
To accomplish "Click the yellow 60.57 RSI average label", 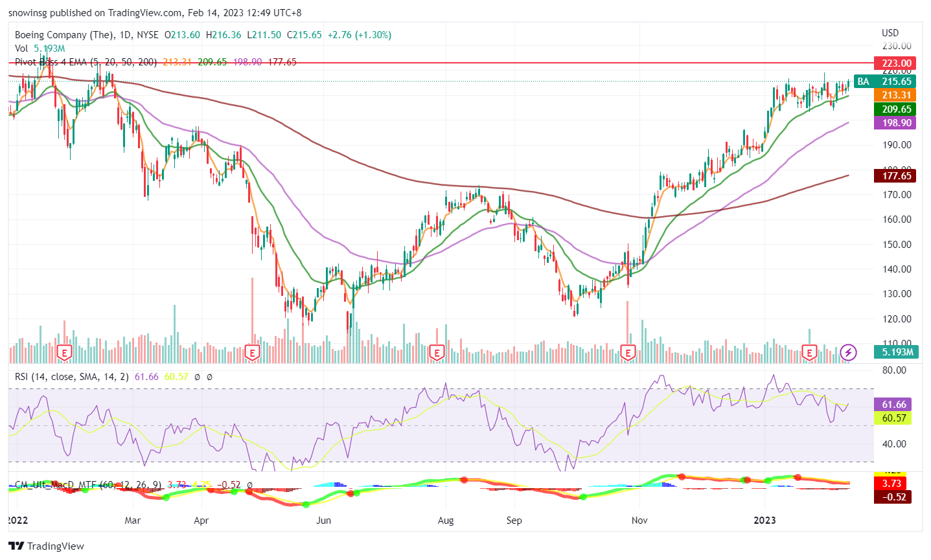I will [x=894, y=418].
